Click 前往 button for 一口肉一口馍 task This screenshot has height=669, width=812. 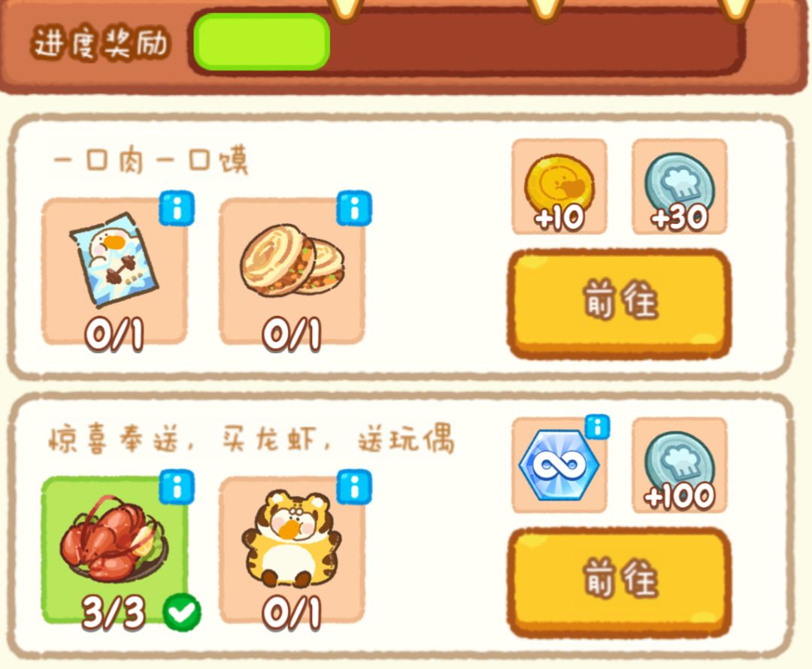click(x=620, y=304)
